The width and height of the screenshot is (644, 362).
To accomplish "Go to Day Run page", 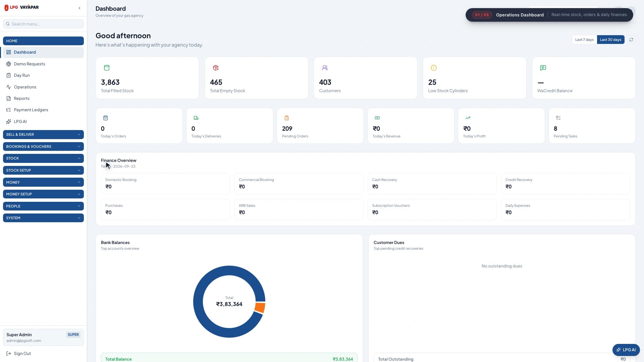I will [43, 75].
